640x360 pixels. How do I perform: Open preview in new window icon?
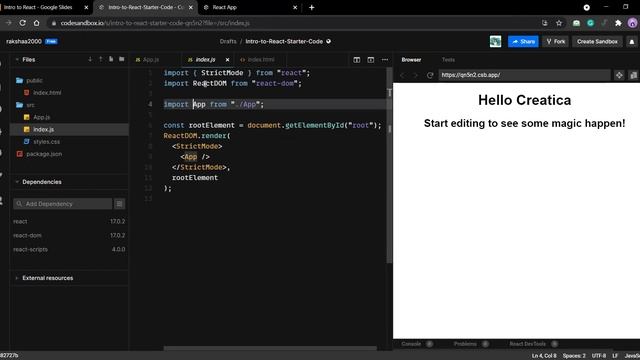pyautogui.click(x=619, y=75)
